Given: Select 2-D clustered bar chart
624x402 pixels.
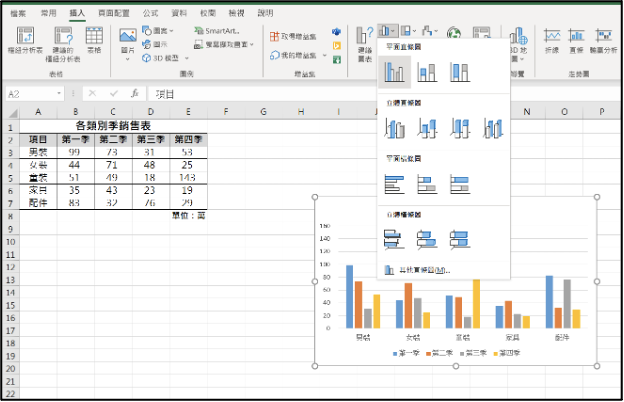Looking at the screenshot, I should [394, 184].
